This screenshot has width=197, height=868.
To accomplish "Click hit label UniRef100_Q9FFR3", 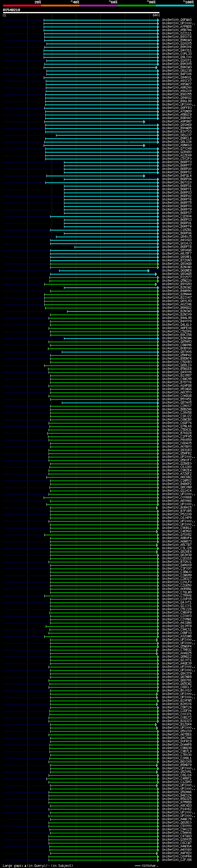I will [176, 108].
